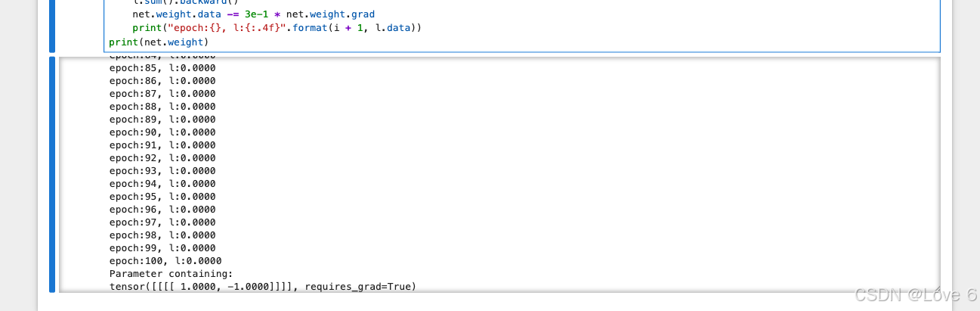Select output line epoch:92, l:0.0000

pyautogui.click(x=162, y=158)
